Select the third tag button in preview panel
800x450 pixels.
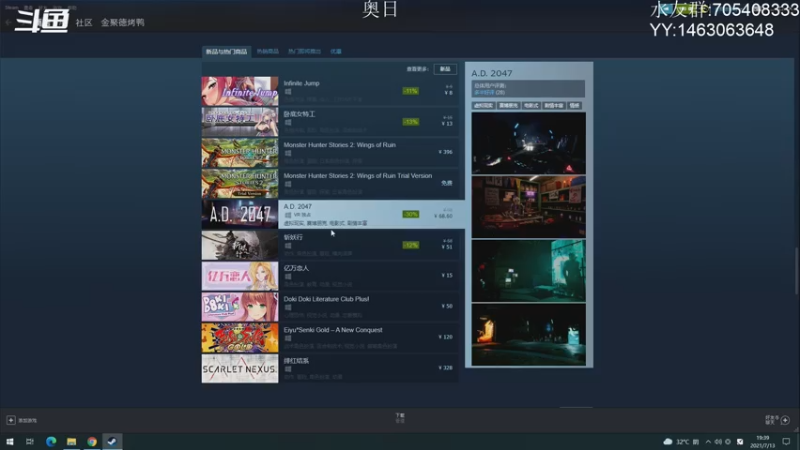531,106
